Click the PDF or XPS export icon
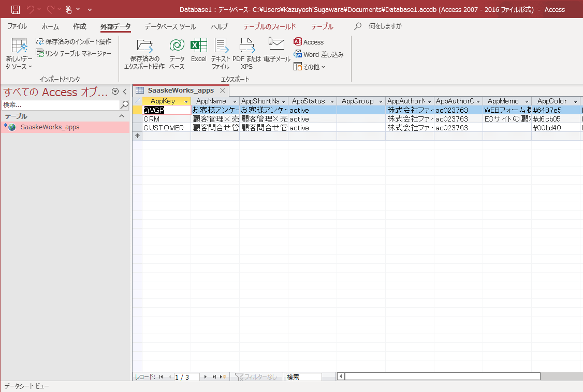 coord(247,46)
